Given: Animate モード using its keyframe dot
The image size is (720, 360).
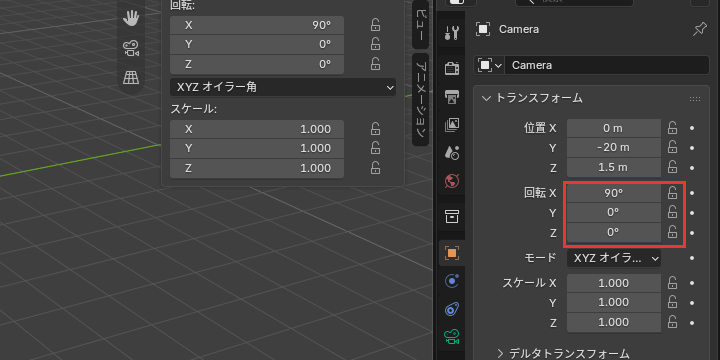Looking at the screenshot, I should (692, 259).
